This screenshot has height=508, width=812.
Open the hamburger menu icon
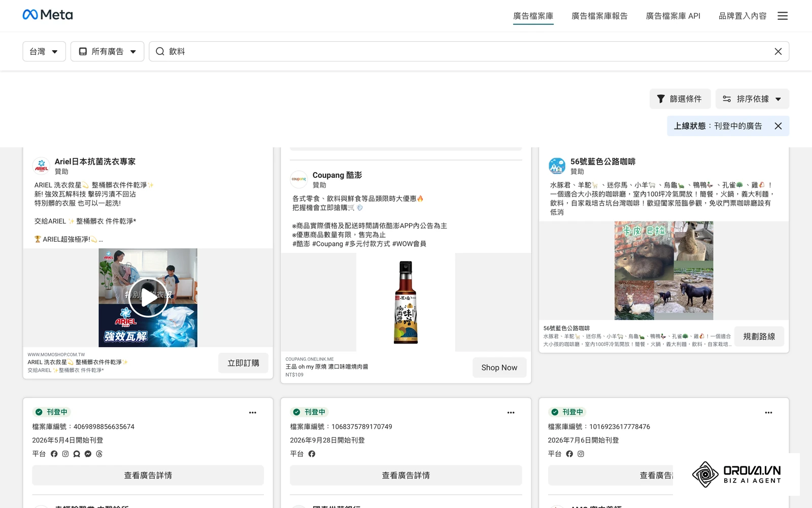[783, 16]
